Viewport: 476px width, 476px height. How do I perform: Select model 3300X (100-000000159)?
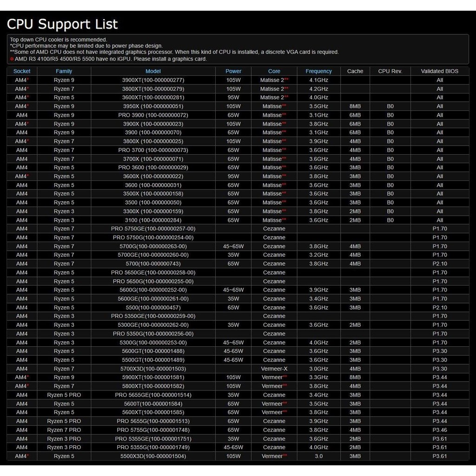pyautogui.click(x=153, y=212)
